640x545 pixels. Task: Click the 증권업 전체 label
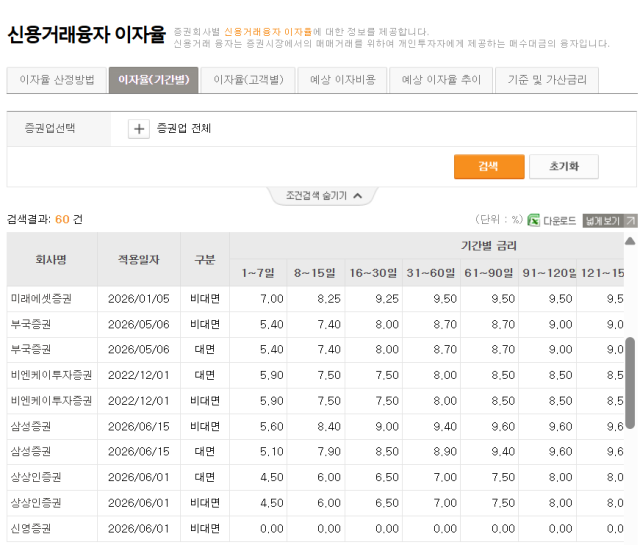click(x=184, y=129)
